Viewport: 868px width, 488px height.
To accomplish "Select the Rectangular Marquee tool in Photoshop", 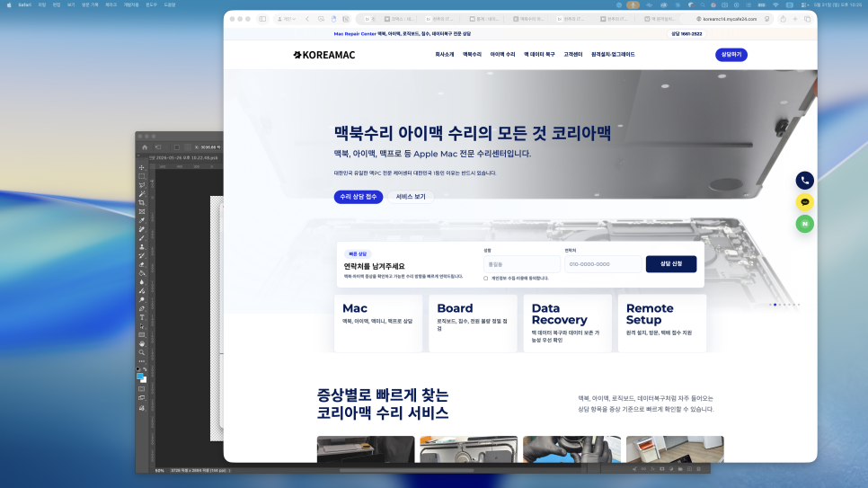I will tap(142, 175).
